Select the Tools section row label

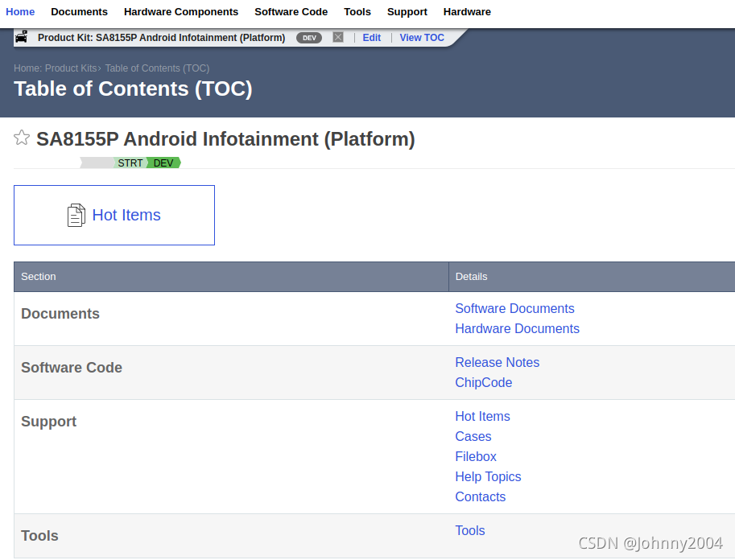click(39, 536)
